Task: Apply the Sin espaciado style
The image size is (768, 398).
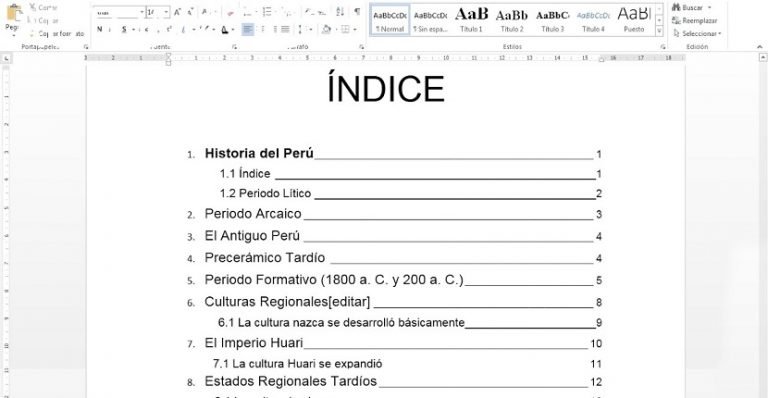Action: (431, 21)
